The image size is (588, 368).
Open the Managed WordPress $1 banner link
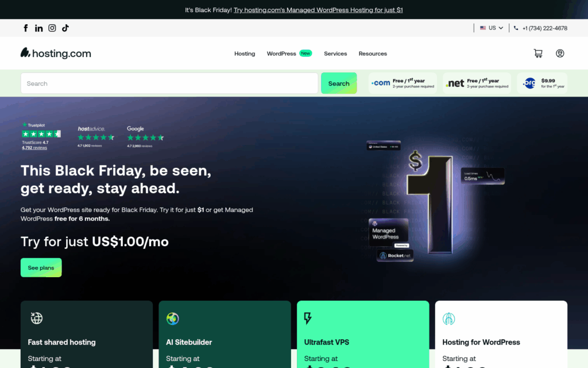point(318,10)
